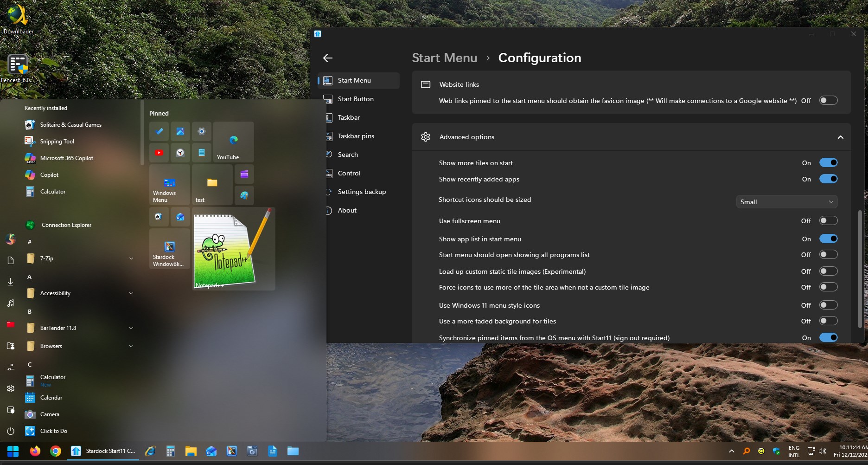The width and height of the screenshot is (868, 465).
Task: Turn on Use Windows 11 menu style icons
Action: [828, 305]
